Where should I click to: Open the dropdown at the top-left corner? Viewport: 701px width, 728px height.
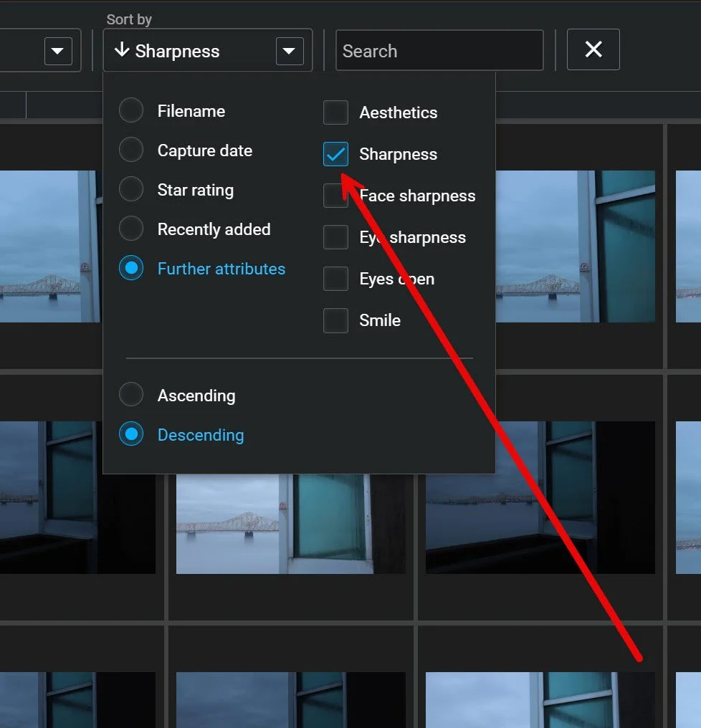point(57,50)
